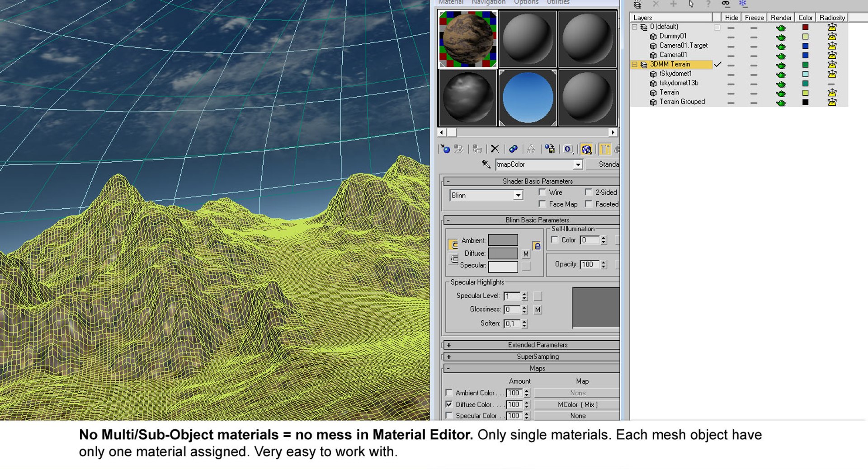
Task: Enable the Faceted checkbox
Action: pyautogui.click(x=588, y=204)
